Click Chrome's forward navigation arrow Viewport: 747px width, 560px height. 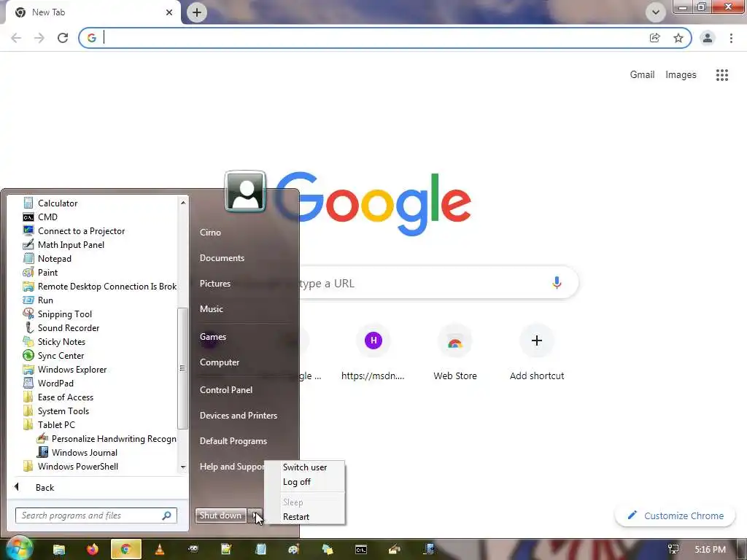(x=39, y=38)
